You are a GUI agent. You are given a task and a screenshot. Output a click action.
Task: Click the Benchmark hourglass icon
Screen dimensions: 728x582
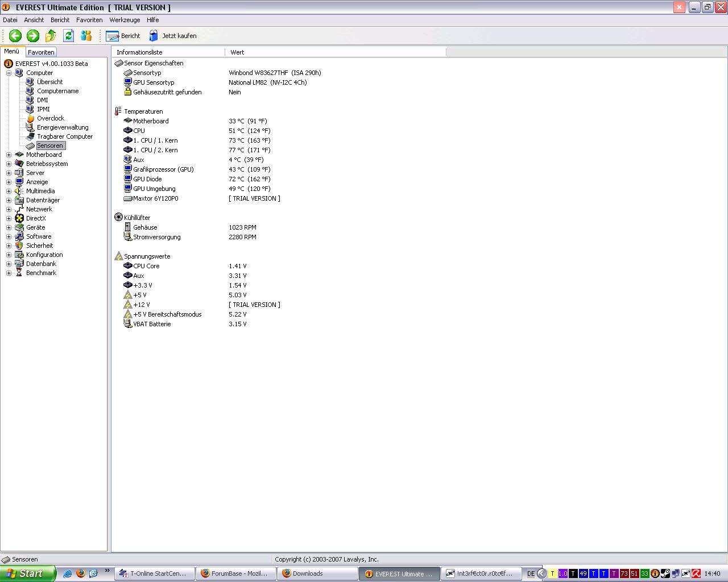click(19, 273)
